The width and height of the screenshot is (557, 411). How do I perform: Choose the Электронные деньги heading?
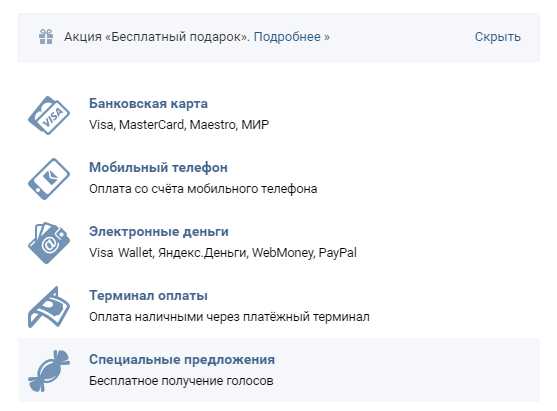(x=159, y=231)
